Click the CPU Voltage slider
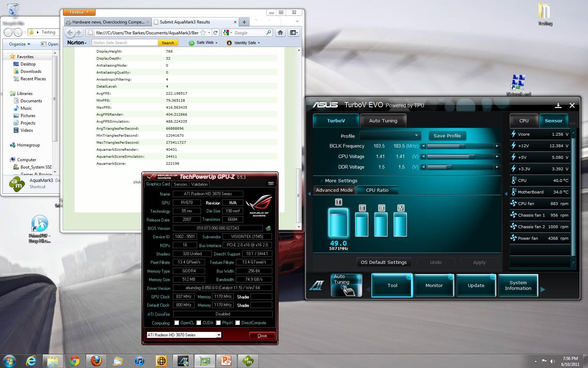This screenshot has width=588, height=368. [461, 156]
